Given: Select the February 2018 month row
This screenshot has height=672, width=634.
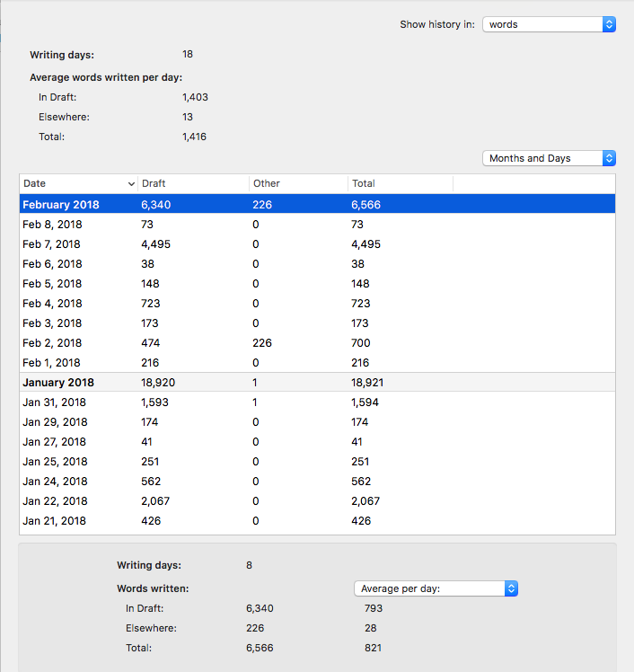Looking at the screenshot, I should pyautogui.click(x=317, y=204).
